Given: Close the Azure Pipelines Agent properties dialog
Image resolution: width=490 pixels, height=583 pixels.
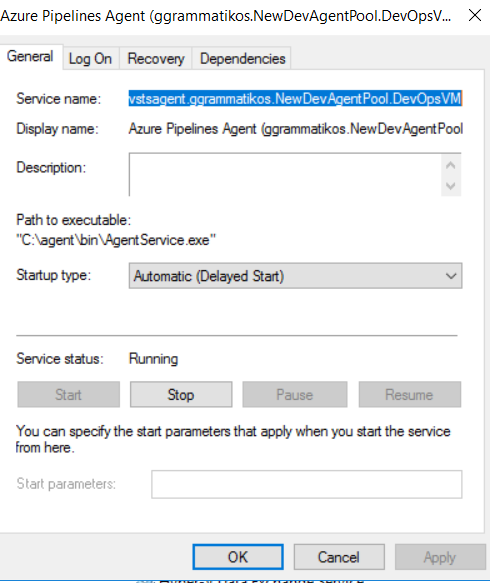Looking at the screenshot, I should (475, 16).
